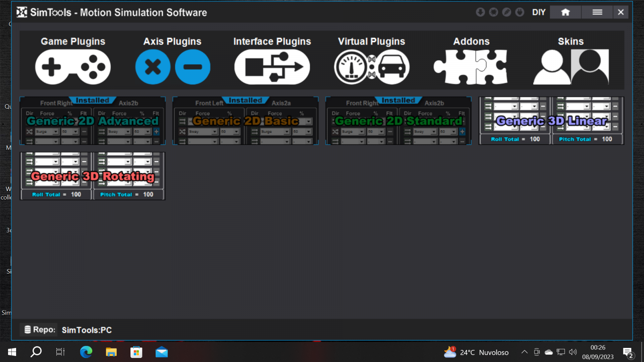644x362 pixels.
Task: Select the Generic 3D Rotating plugin card
Action: point(93,176)
